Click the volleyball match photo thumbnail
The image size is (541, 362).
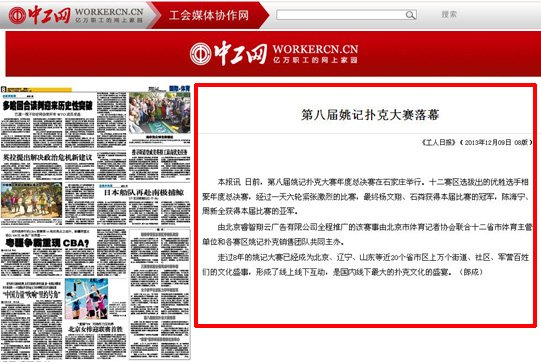[87, 299]
